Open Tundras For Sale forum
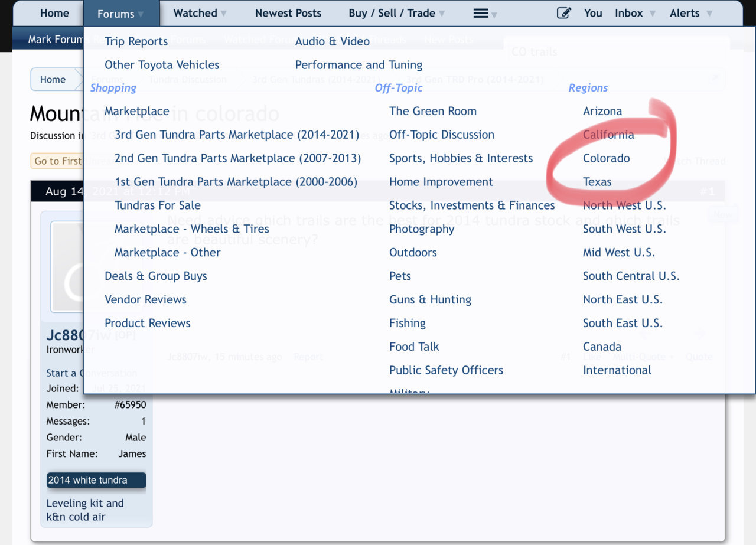Image resolution: width=756 pixels, height=545 pixels. coord(158,205)
